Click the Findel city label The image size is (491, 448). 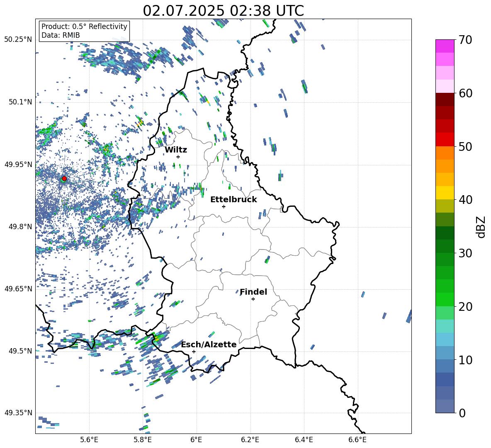(253, 292)
